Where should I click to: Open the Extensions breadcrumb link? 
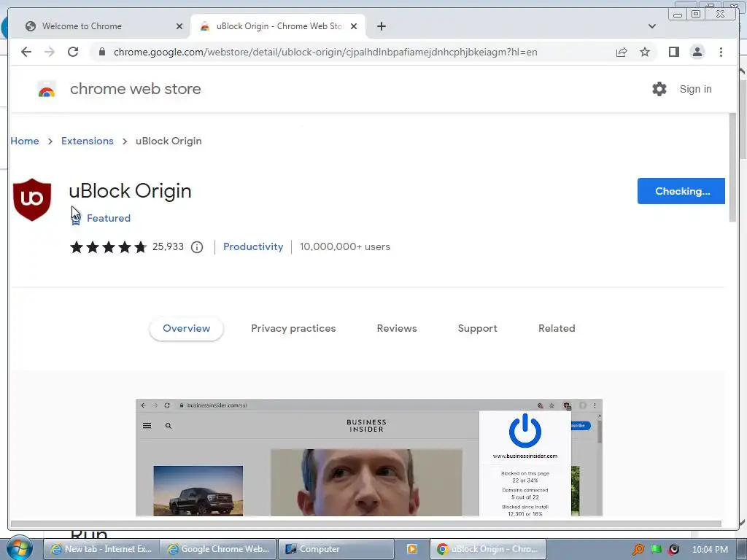pyautogui.click(x=88, y=141)
